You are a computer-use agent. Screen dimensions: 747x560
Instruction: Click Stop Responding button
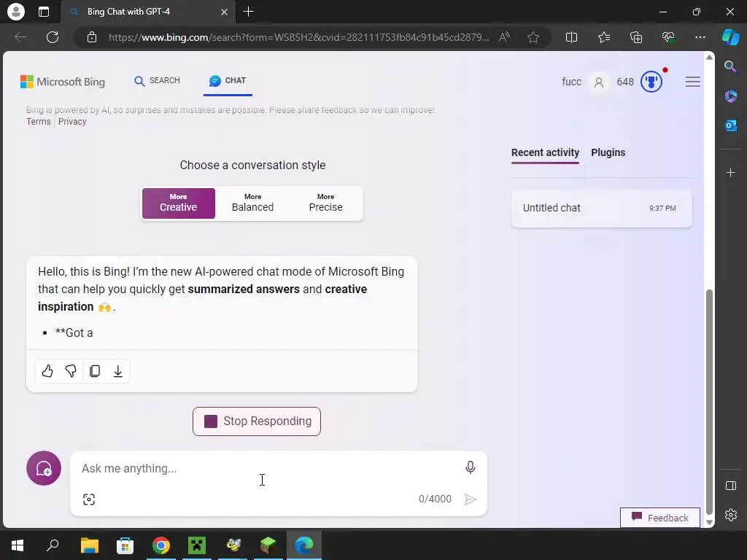coord(256,421)
